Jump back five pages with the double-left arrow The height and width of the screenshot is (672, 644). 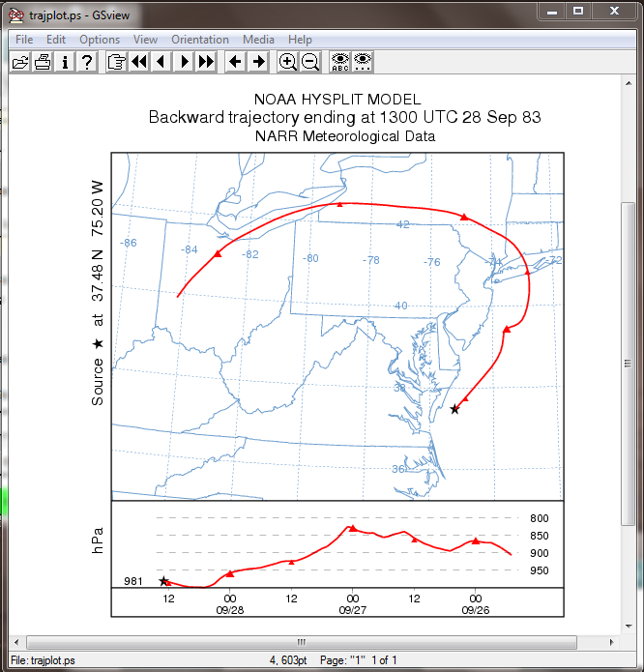(x=139, y=62)
